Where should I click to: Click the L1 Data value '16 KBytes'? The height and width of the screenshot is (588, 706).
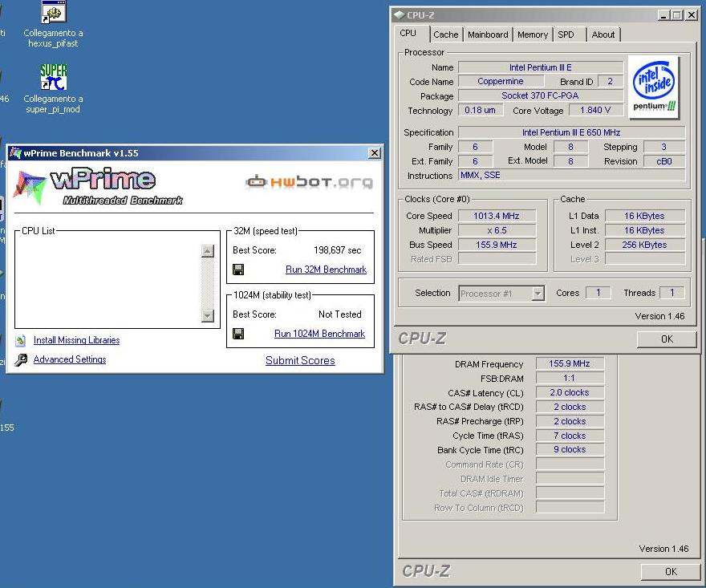coord(644,216)
